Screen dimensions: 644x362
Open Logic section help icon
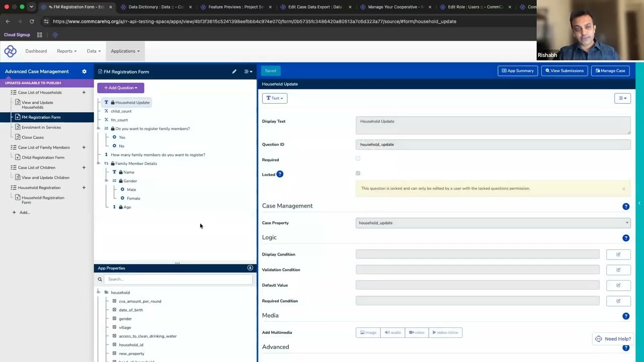coord(626,238)
